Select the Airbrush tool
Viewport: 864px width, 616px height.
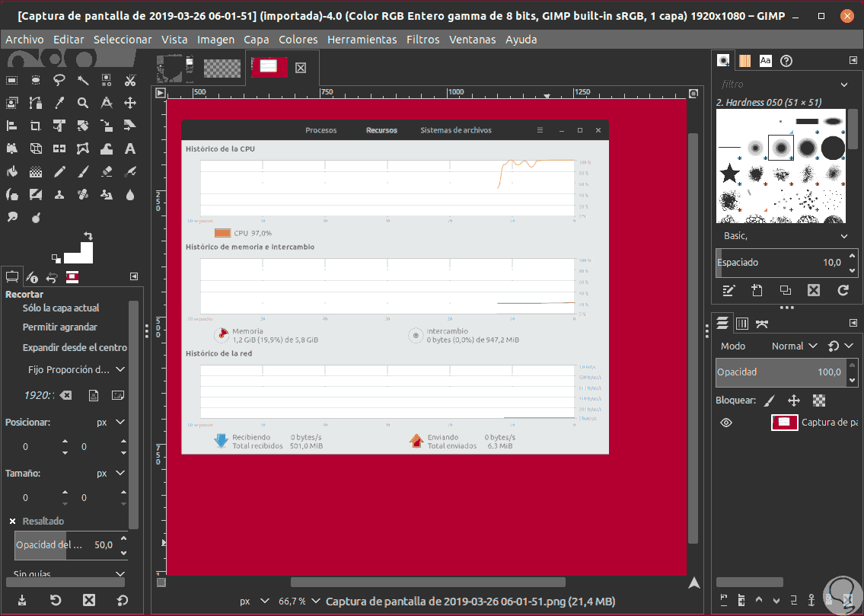click(x=130, y=172)
